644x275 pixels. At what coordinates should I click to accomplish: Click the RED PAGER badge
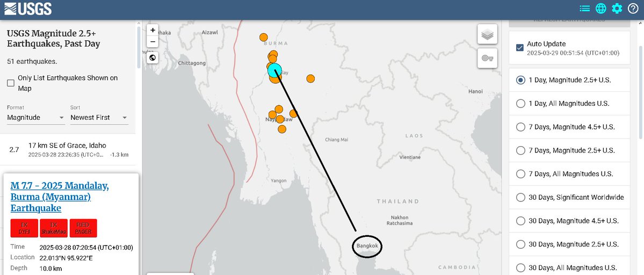(x=83, y=228)
